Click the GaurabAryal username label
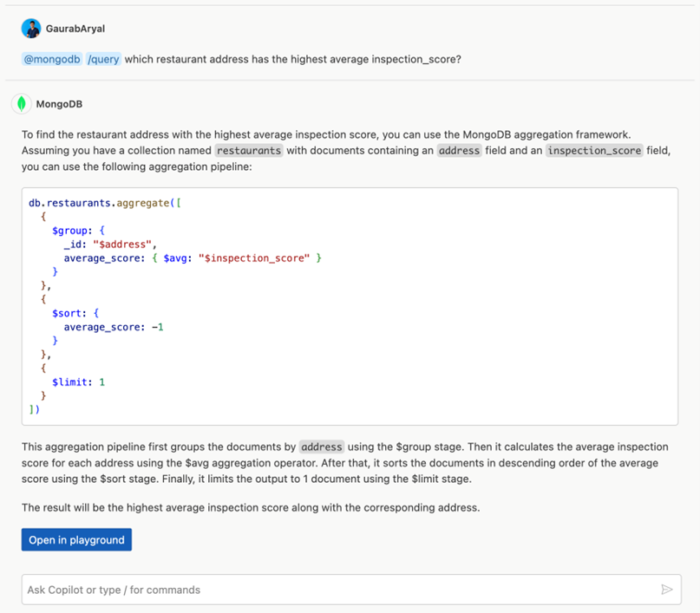This screenshot has height=613, width=700. 74,28
